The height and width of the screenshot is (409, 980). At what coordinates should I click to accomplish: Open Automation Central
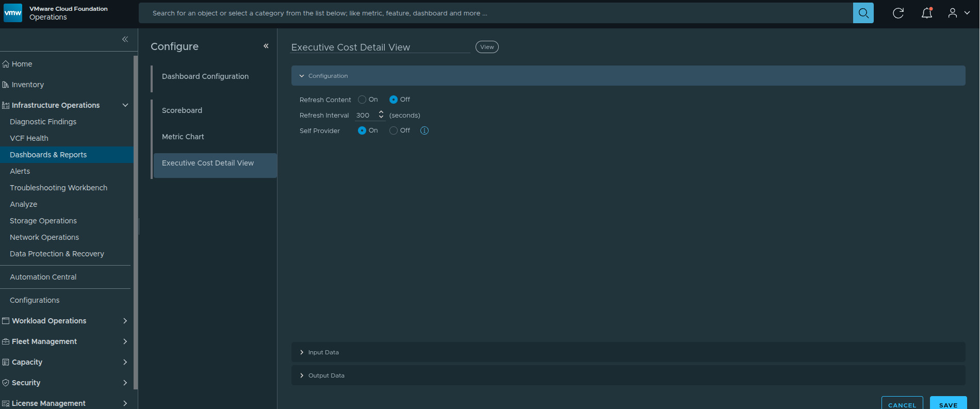click(x=43, y=277)
